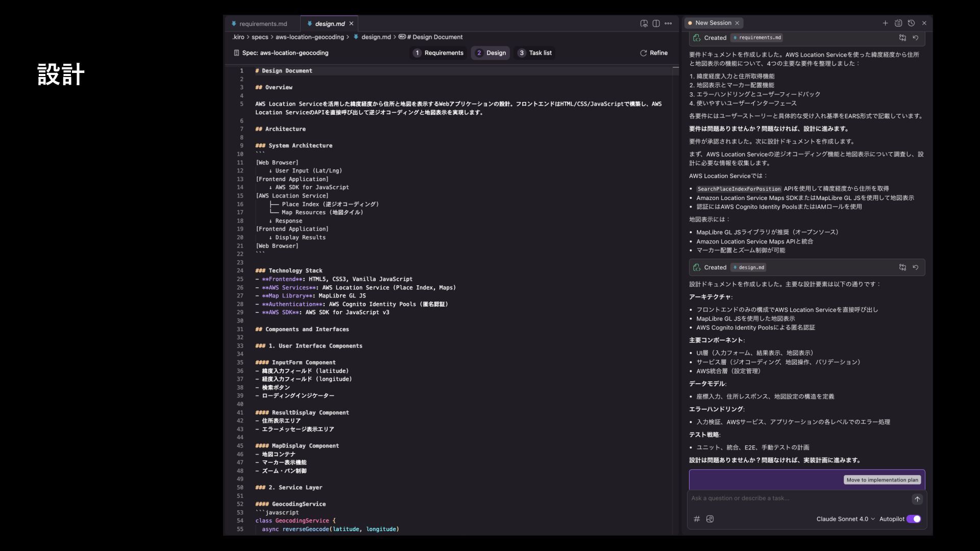Screen dimensions: 980x551
Task: Select the design.md editor tab
Action: [329, 23]
